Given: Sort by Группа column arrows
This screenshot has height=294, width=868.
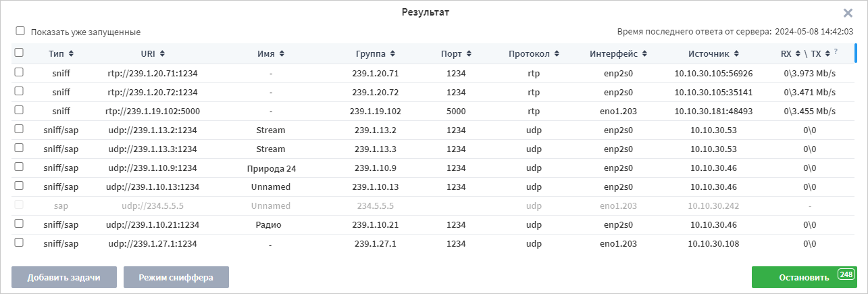Looking at the screenshot, I should pos(393,53).
